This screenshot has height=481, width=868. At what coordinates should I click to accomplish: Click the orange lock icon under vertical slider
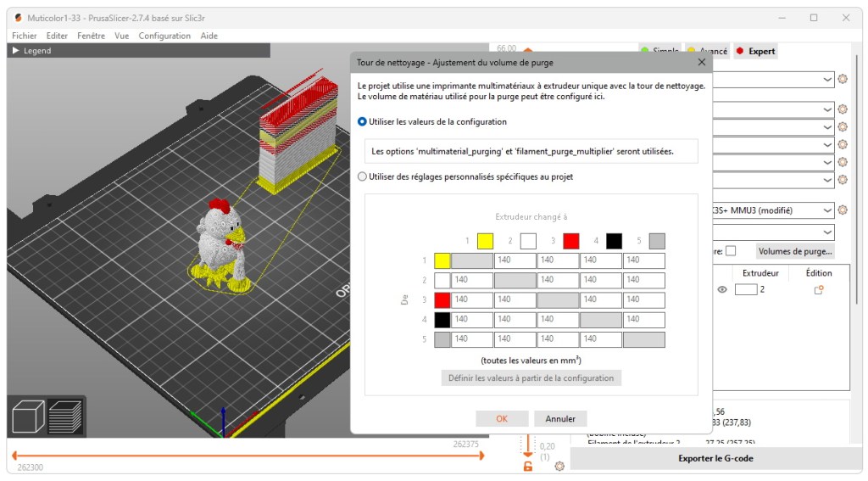point(528,466)
